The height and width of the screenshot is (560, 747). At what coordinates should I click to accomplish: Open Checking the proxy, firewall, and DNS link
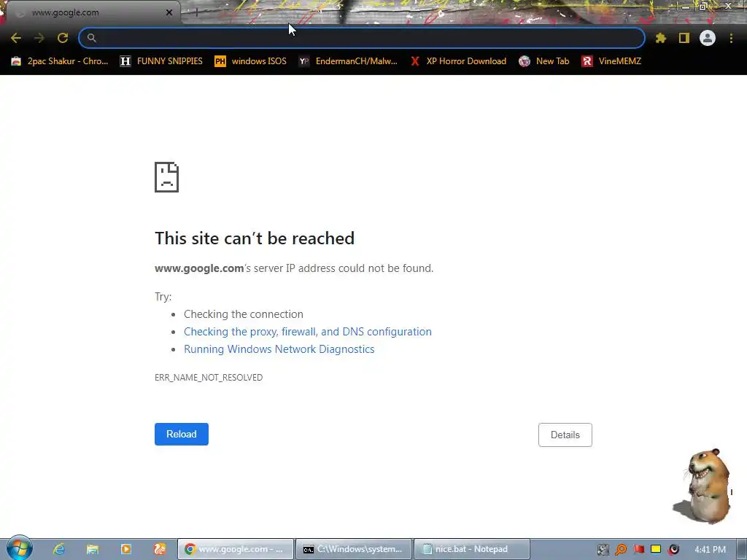(308, 332)
